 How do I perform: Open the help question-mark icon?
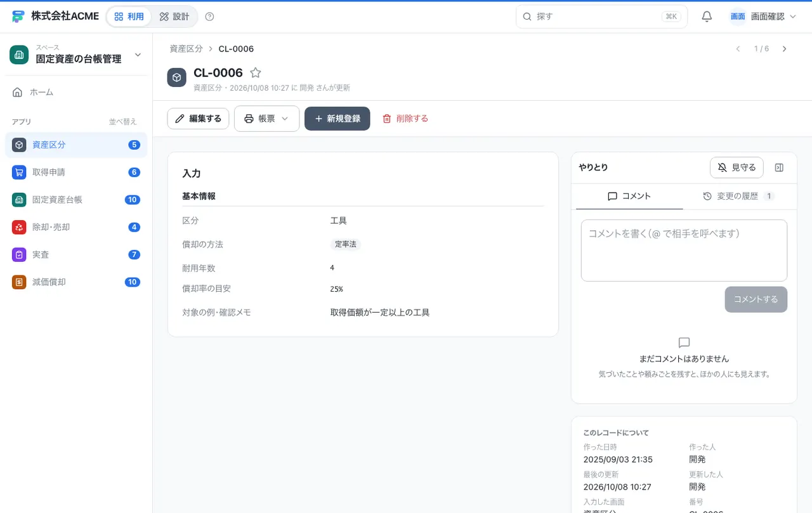[x=210, y=16]
